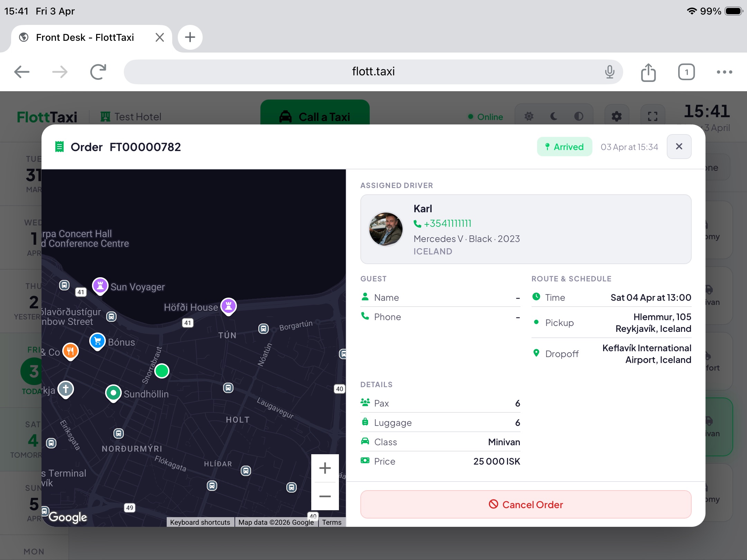Select the Front Desk - FlottTaxi tab

pos(85,37)
